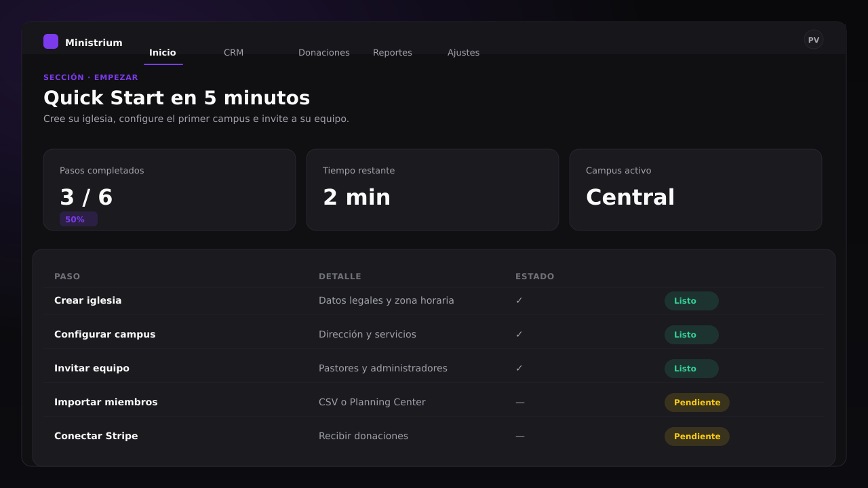Screen dimensions: 868x488
Task: Click the Ministrium brand name
Action: (x=94, y=43)
